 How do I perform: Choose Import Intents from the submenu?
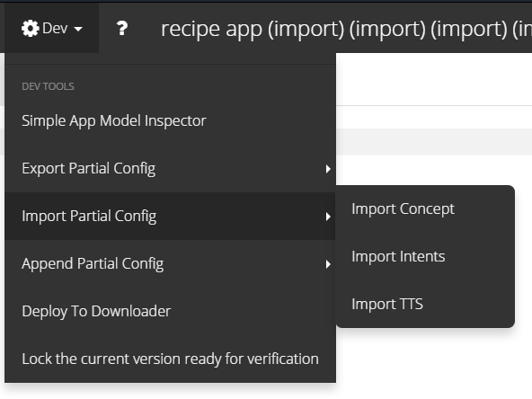(x=398, y=256)
